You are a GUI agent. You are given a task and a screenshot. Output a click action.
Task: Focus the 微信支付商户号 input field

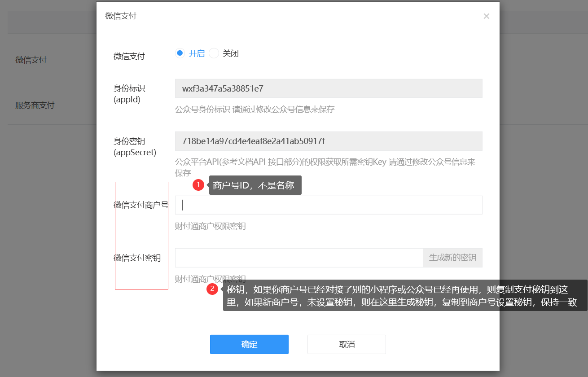(x=329, y=205)
